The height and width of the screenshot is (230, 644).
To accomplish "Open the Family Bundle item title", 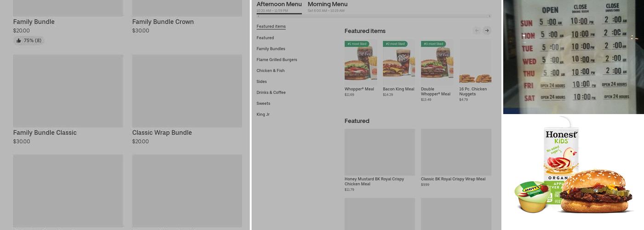I will pos(34,22).
